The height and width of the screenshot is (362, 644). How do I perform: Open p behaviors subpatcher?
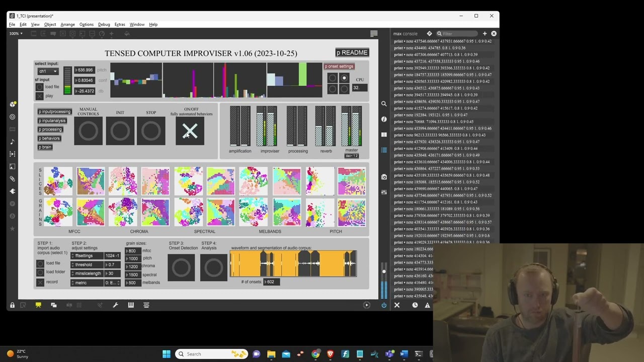coord(50,138)
